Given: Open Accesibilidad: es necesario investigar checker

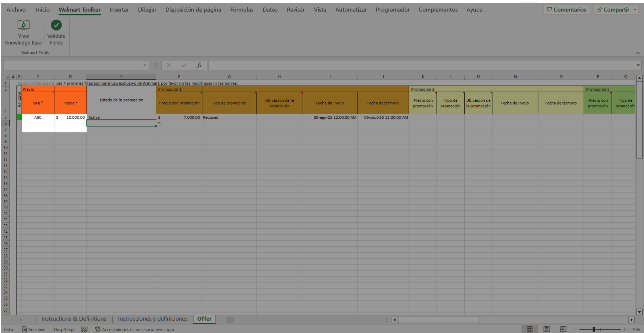Looking at the screenshot, I should (x=135, y=329).
